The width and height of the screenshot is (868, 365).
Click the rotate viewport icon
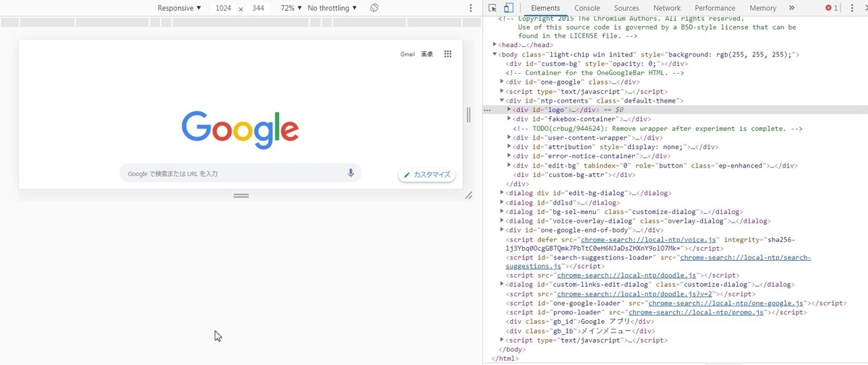click(374, 8)
